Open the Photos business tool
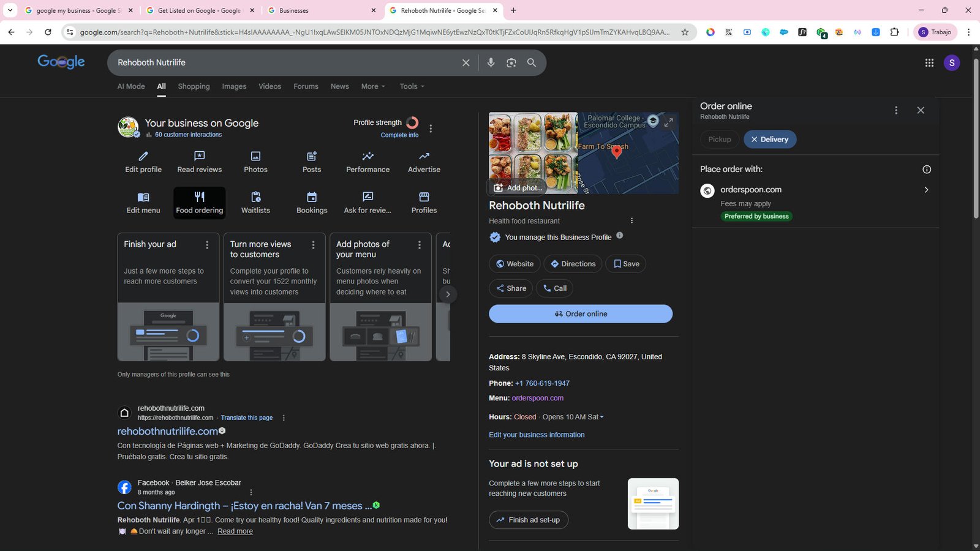Image resolution: width=980 pixels, height=551 pixels. tap(255, 162)
